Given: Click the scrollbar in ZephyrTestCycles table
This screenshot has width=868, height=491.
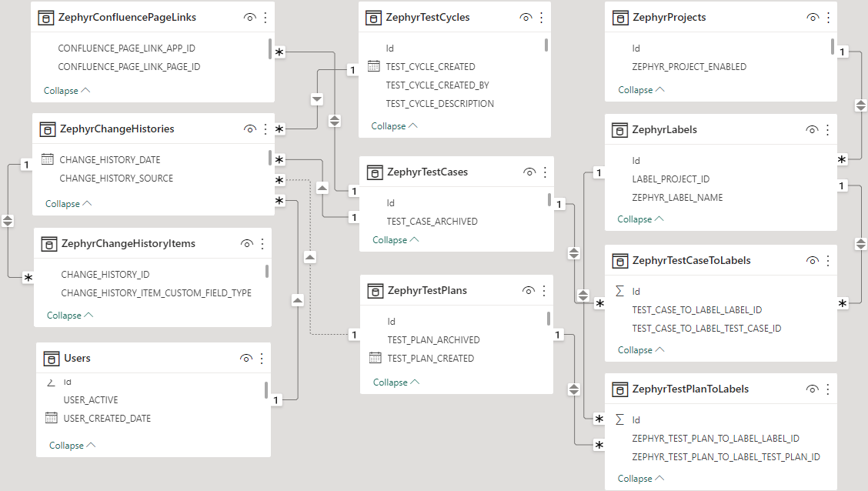Looking at the screenshot, I should coord(546,45).
